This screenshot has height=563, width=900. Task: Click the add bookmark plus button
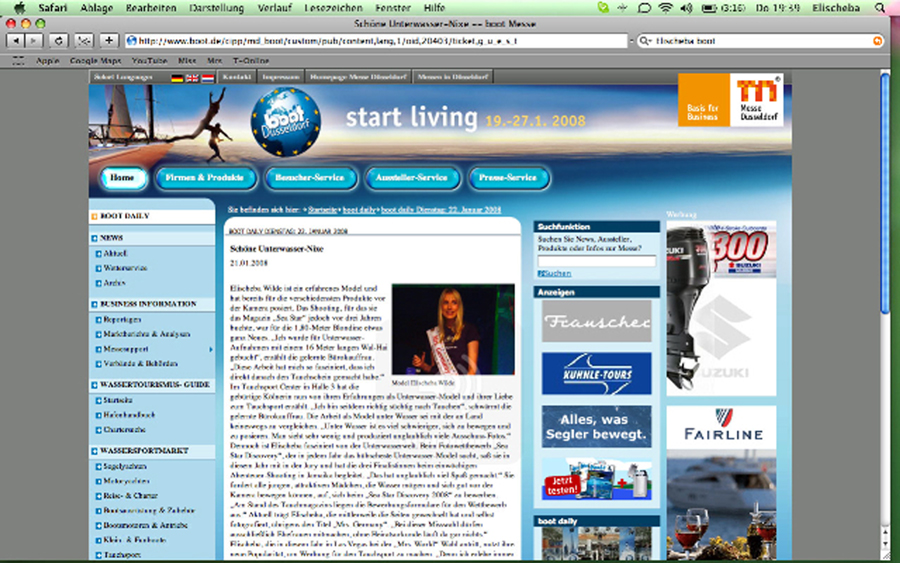click(x=108, y=41)
